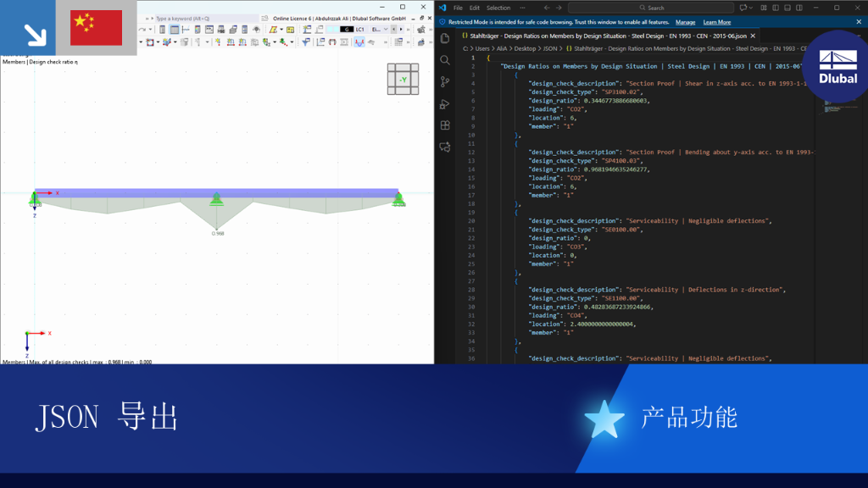Close the Stahlträger JSON editor tab

[x=753, y=36]
